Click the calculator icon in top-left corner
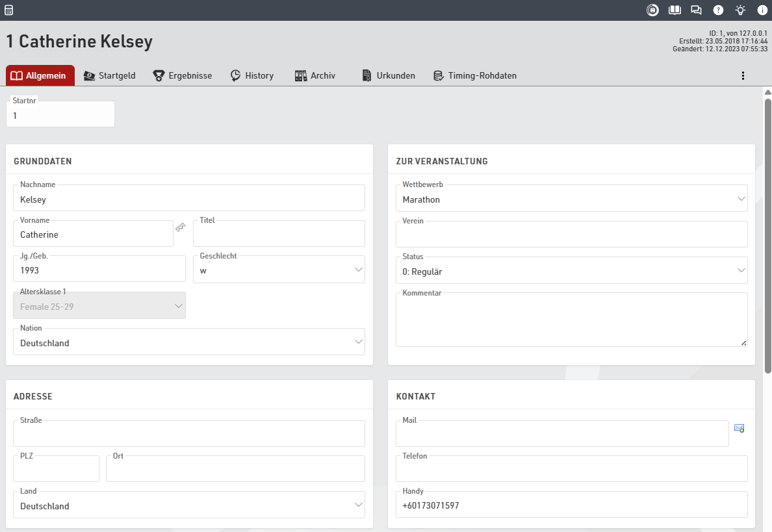The width and height of the screenshot is (772, 532). tap(8, 10)
